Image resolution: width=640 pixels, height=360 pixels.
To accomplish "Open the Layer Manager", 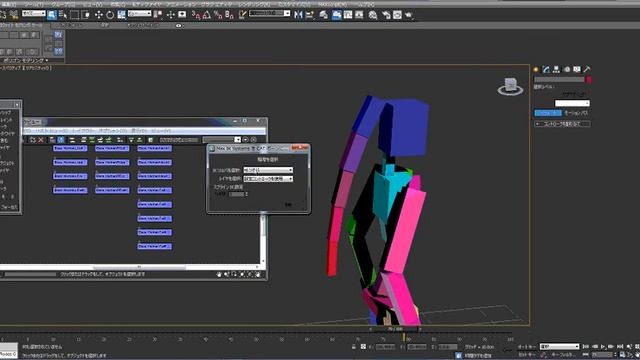I will coord(323,15).
